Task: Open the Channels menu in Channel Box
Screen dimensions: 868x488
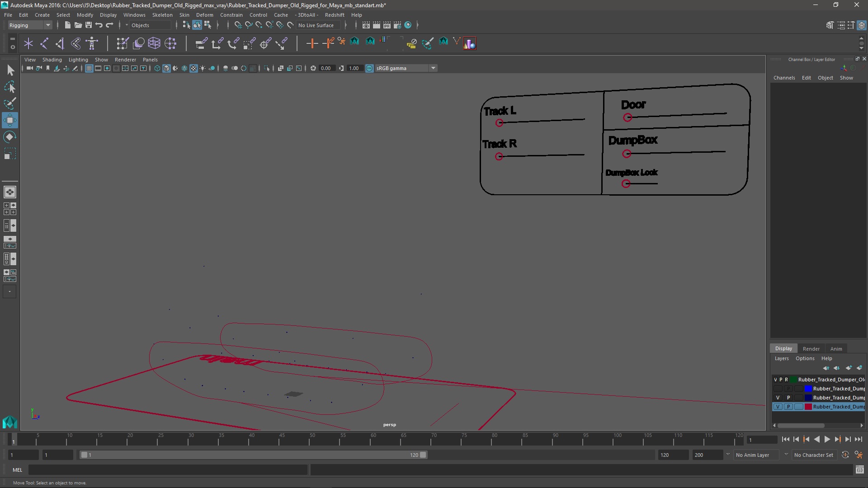Action: [x=784, y=78]
